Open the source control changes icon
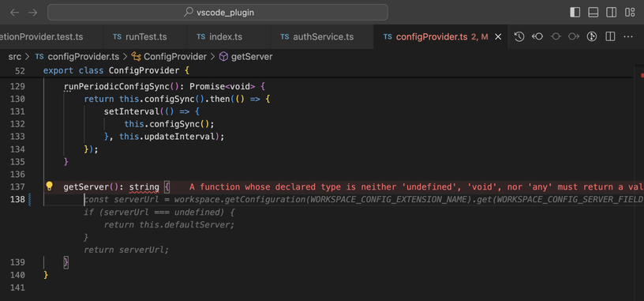Image resolution: width=644 pixels, height=301 pixels. (591, 36)
